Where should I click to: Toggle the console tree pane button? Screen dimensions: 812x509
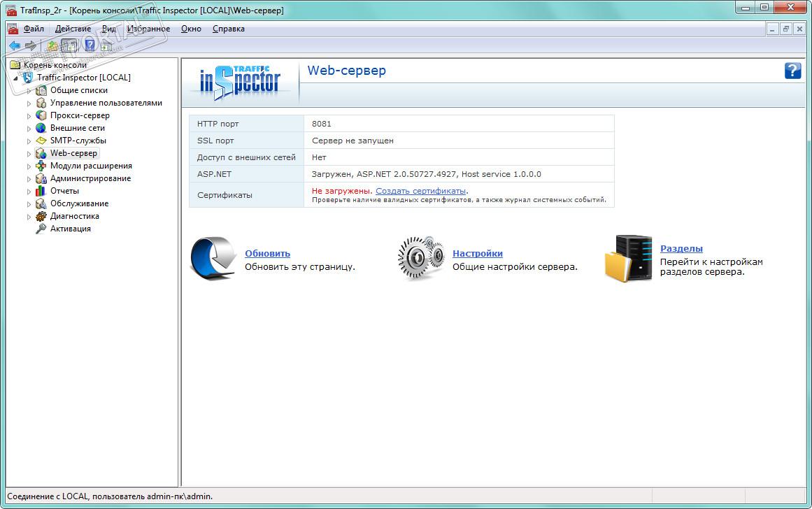point(69,45)
